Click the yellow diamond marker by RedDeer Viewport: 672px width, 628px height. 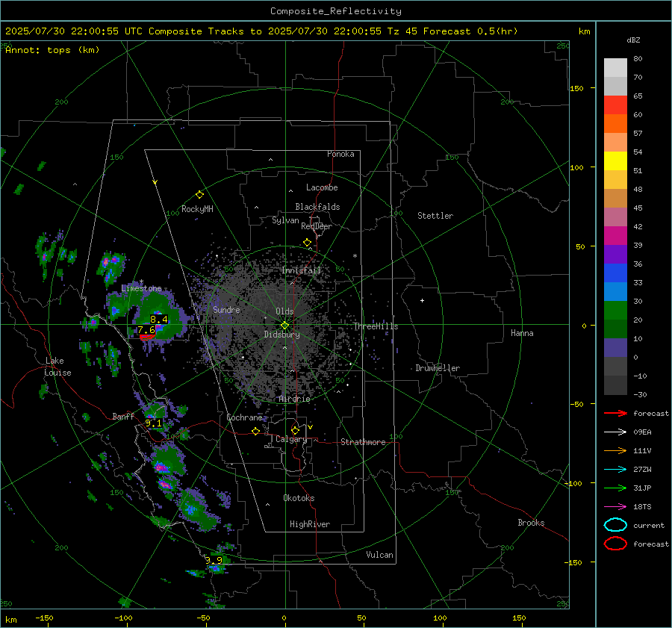pos(307,243)
